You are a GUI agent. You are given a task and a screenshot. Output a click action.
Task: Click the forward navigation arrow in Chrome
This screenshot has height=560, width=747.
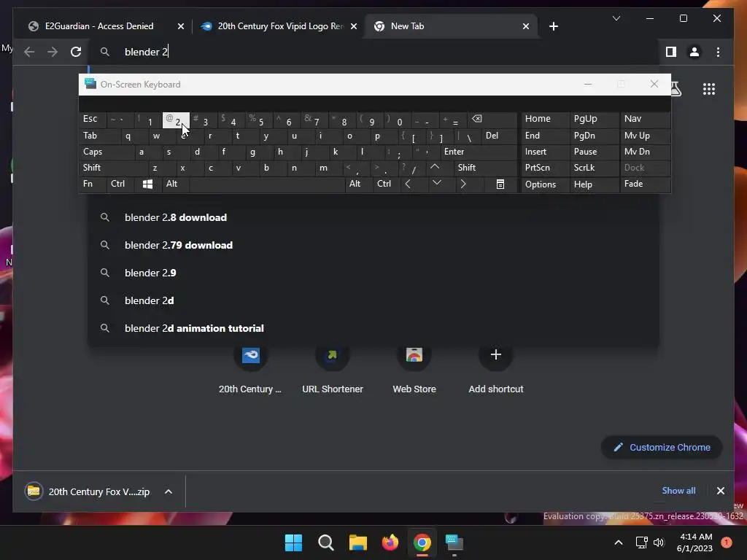tap(53, 52)
